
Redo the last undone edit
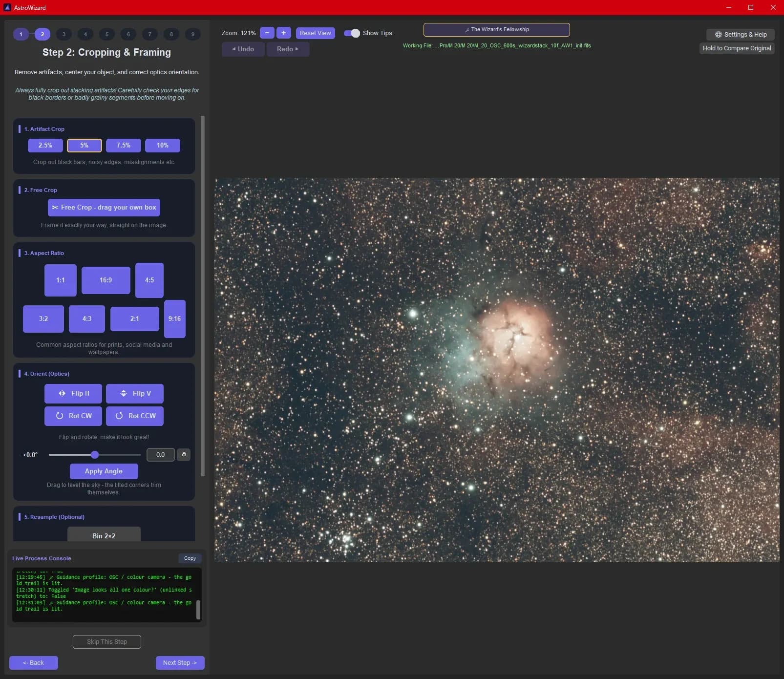tap(288, 49)
